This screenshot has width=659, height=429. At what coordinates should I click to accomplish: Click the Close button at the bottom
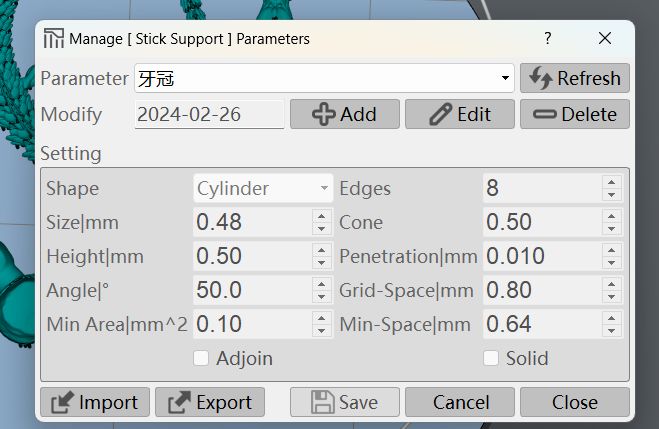coord(575,403)
